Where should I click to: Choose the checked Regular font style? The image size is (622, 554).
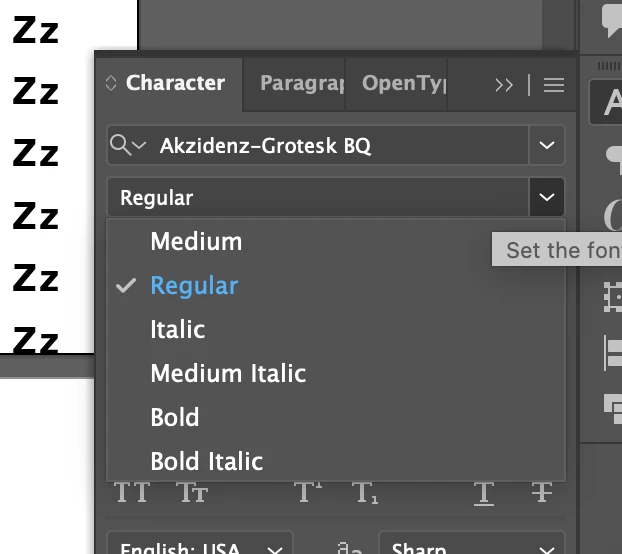tap(336, 285)
